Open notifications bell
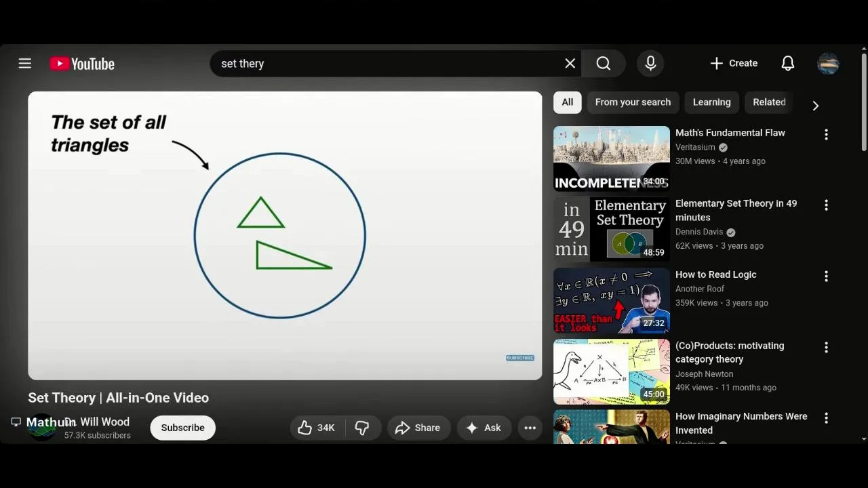868x488 pixels. tap(788, 63)
